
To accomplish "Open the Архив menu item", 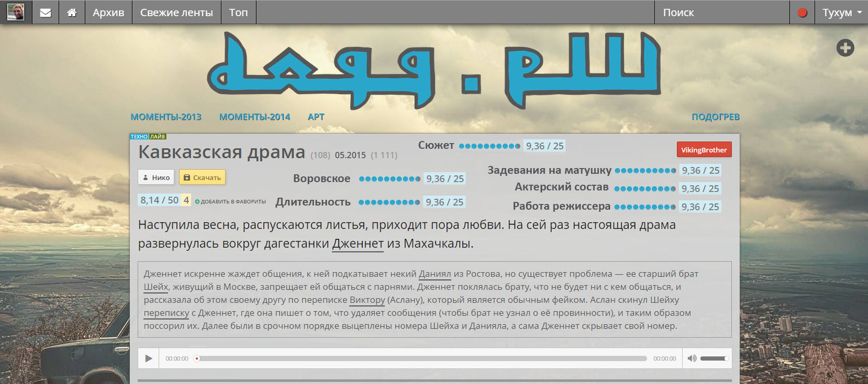I will click(x=108, y=12).
